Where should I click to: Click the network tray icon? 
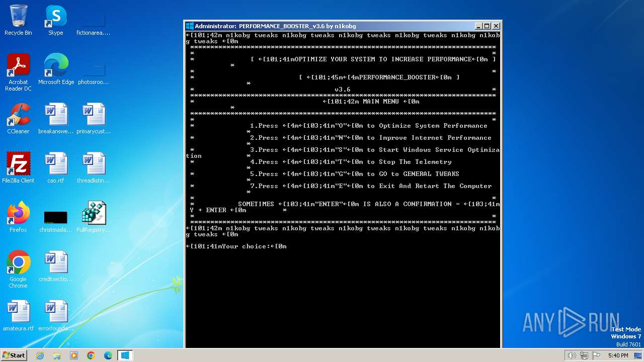584,355
